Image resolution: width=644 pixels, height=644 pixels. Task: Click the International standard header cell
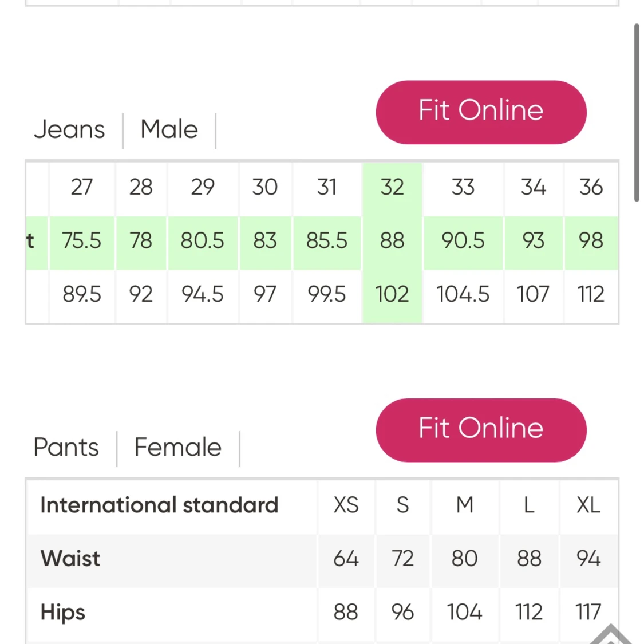(159, 505)
